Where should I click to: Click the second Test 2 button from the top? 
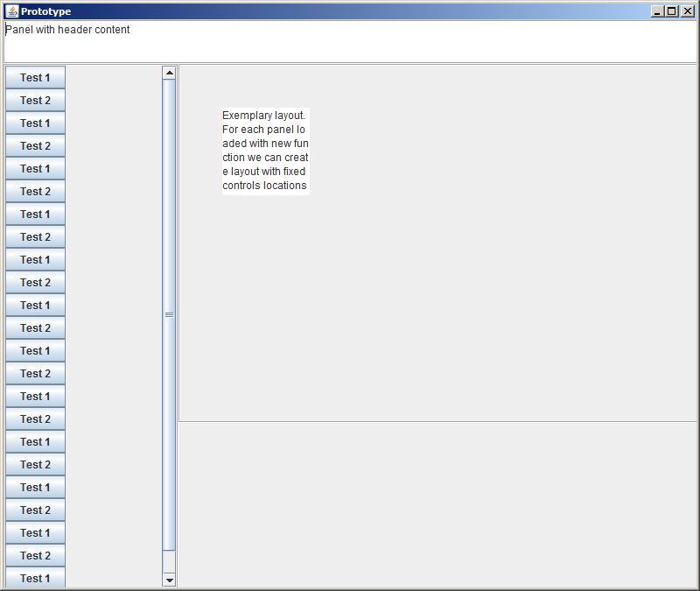[x=35, y=145]
